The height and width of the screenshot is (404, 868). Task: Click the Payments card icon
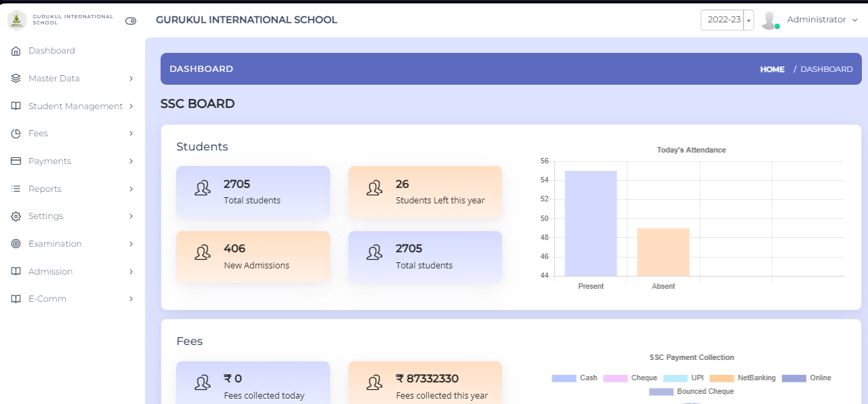(x=16, y=161)
